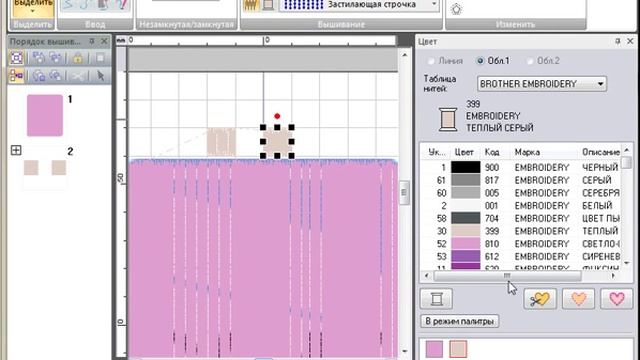This screenshot has width=640, height=360.
Task: Click the В режим палитры button
Action: (x=459, y=321)
